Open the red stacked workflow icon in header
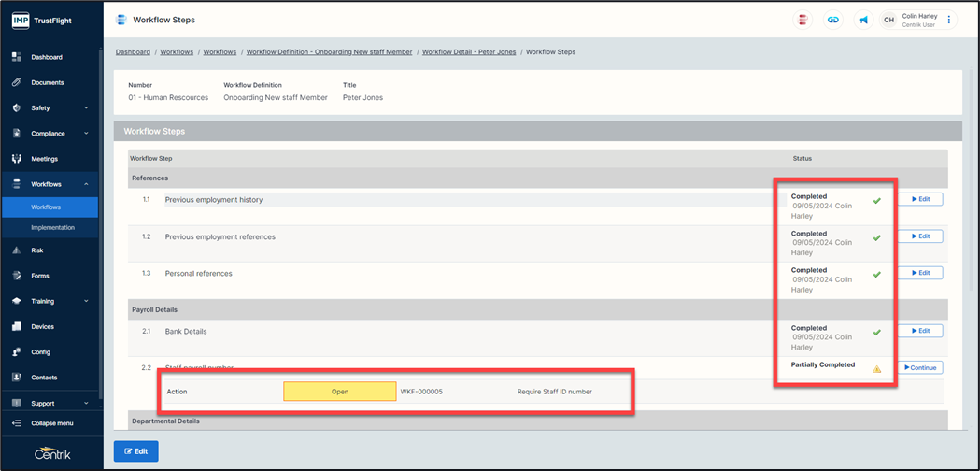The width and height of the screenshot is (980, 471). click(802, 20)
